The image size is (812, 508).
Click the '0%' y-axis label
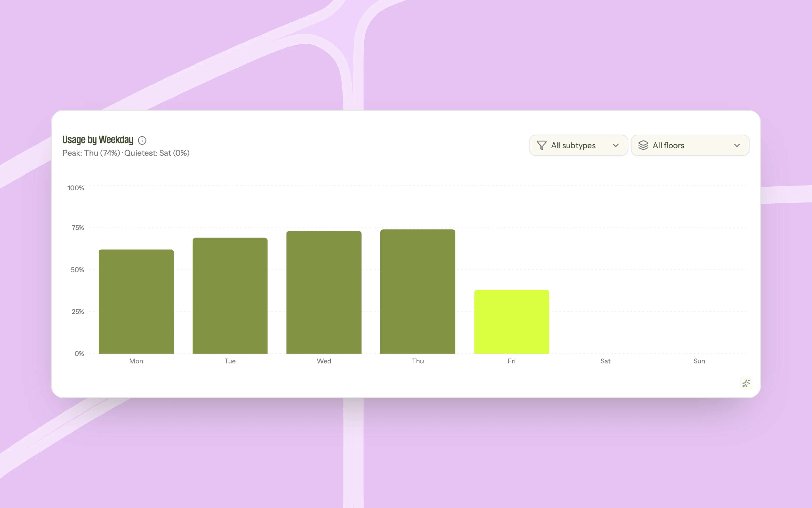[79, 354]
